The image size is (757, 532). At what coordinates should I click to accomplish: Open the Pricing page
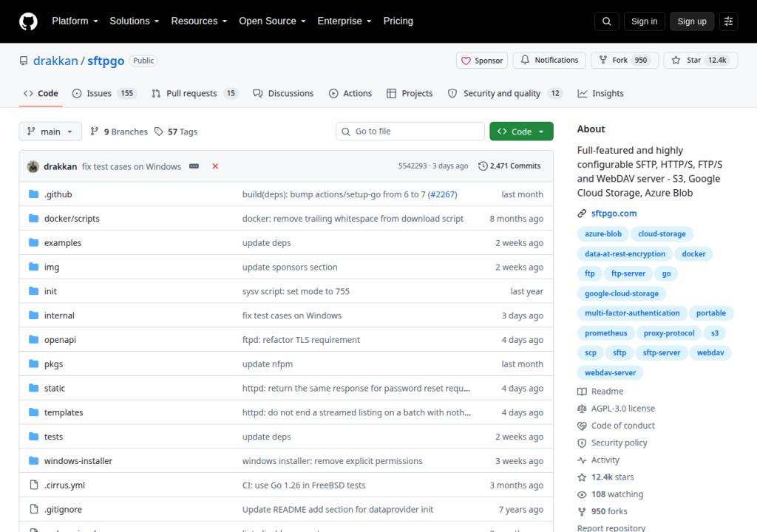pyautogui.click(x=398, y=21)
